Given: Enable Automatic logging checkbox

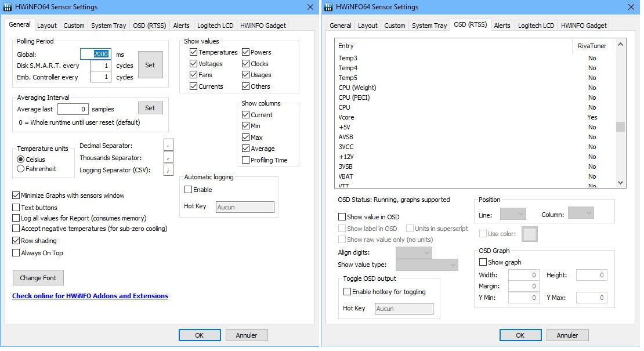Looking at the screenshot, I should point(188,190).
